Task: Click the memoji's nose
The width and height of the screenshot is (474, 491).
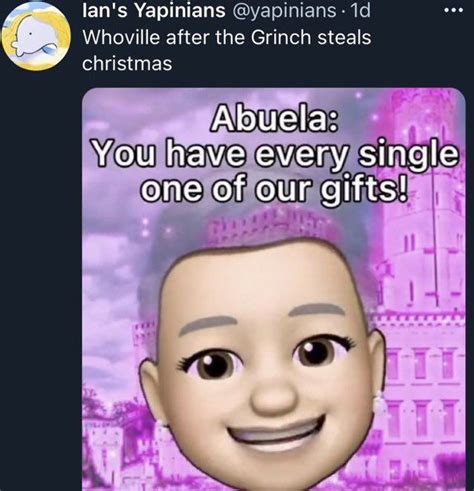Action: point(273,397)
